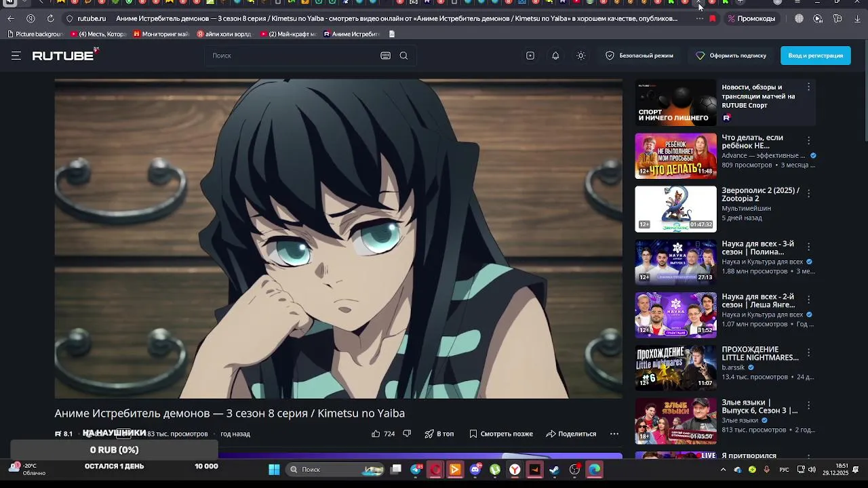
Task: Open the RUTUBE hamburger side menu
Action: pos(16,56)
